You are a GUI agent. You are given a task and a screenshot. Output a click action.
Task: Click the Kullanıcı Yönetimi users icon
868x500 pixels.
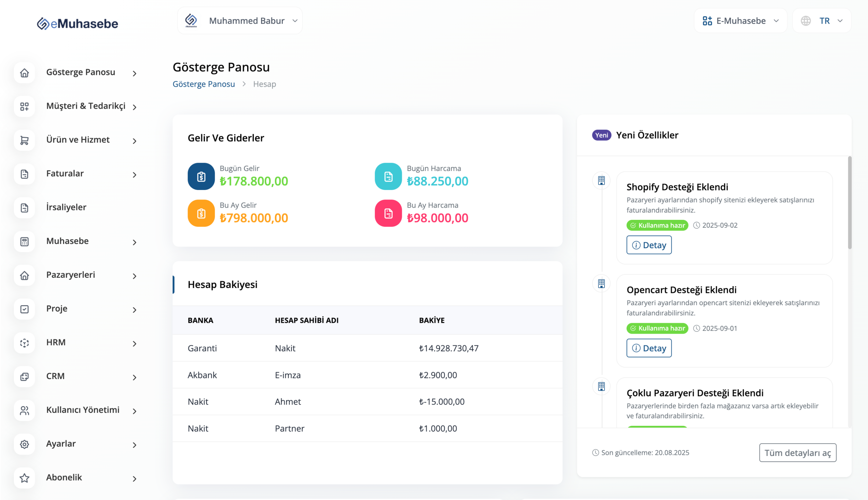pyautogui.click(x=24, y=410)
